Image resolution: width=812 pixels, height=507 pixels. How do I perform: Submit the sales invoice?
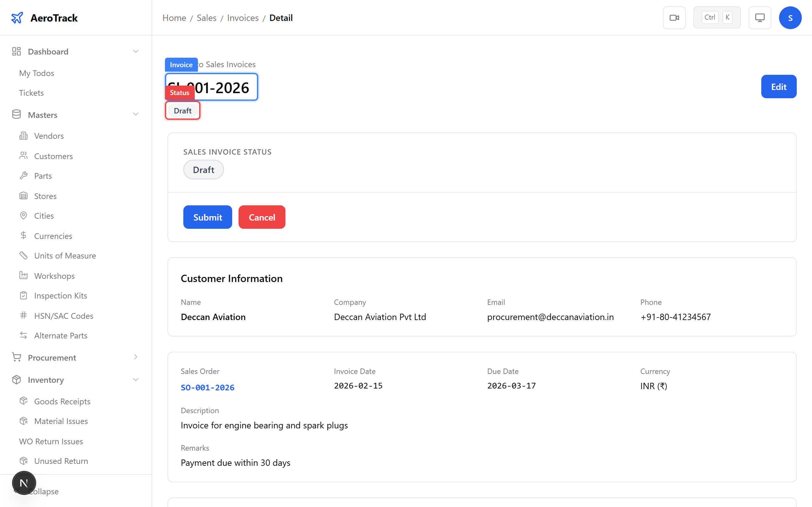point(207,217)
